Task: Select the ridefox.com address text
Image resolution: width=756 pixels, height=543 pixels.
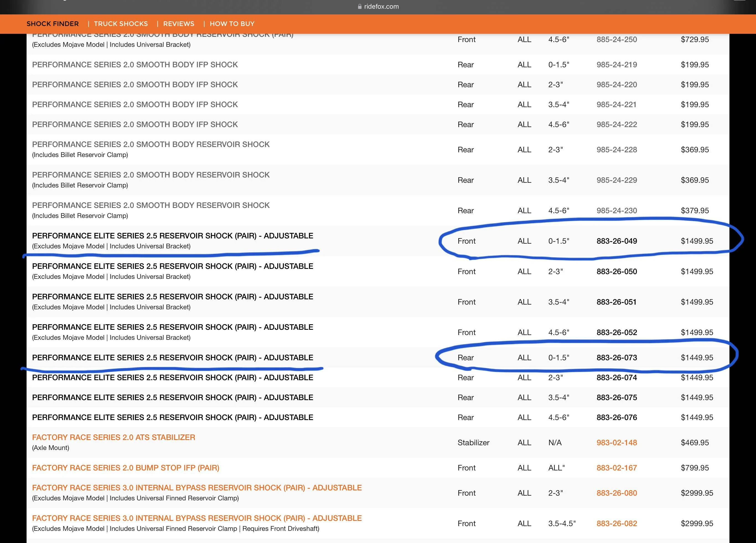Action: pyautogui.click(x=381, y=6)
